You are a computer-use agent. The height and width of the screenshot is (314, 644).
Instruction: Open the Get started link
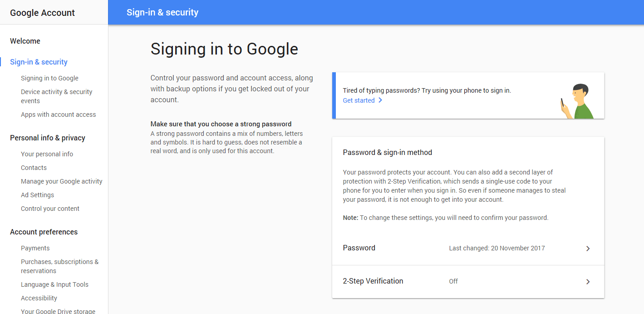(x=359, y=100)
